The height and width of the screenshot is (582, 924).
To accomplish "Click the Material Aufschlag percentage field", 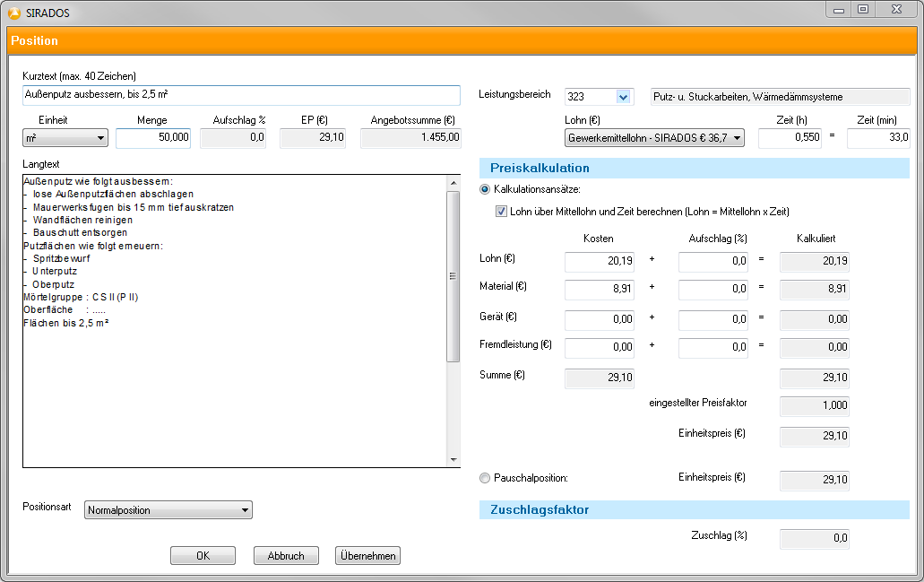I will tap(713, 291).
